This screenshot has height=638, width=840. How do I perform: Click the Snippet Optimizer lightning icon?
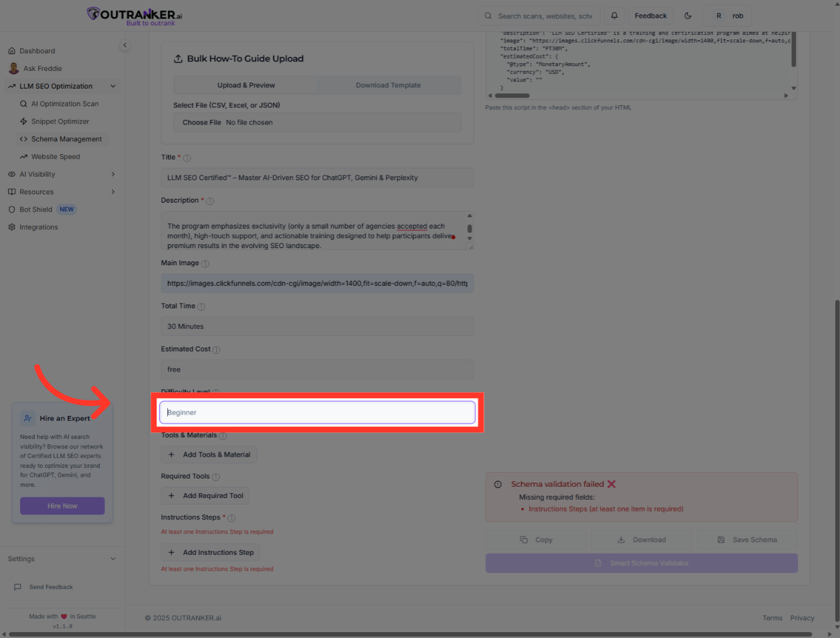tap(24, 122)
